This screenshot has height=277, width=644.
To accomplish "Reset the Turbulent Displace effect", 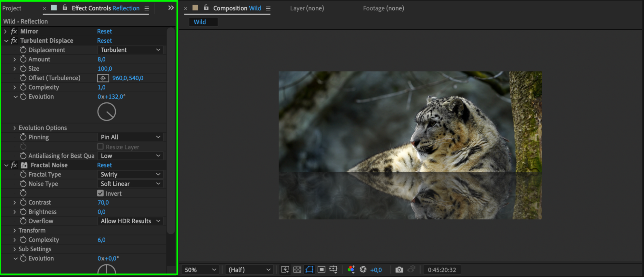I will tap(104, 41).
